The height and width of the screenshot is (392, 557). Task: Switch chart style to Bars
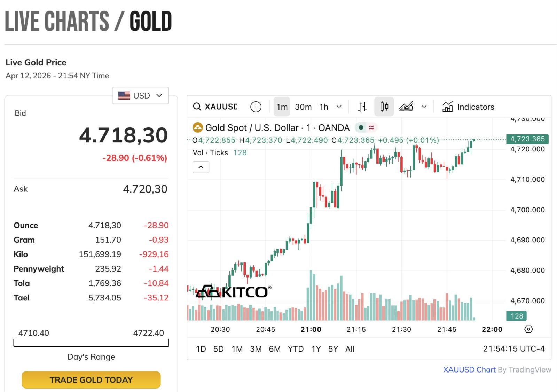pos(362,107)
